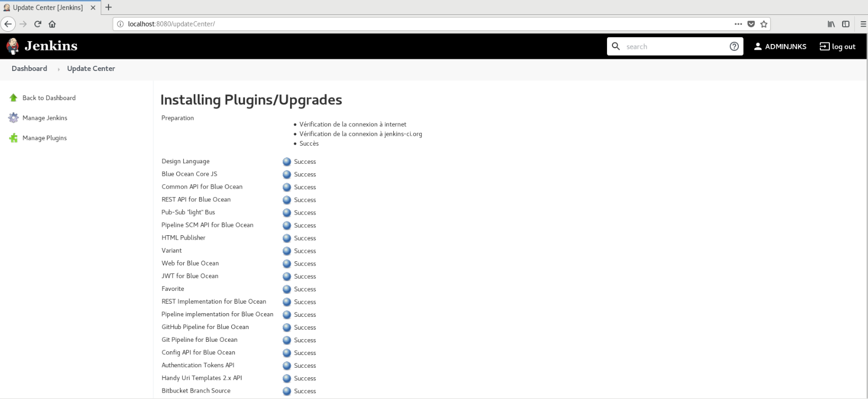
Task: Click the blue status ball for Design Language
Action: [287, 162]
